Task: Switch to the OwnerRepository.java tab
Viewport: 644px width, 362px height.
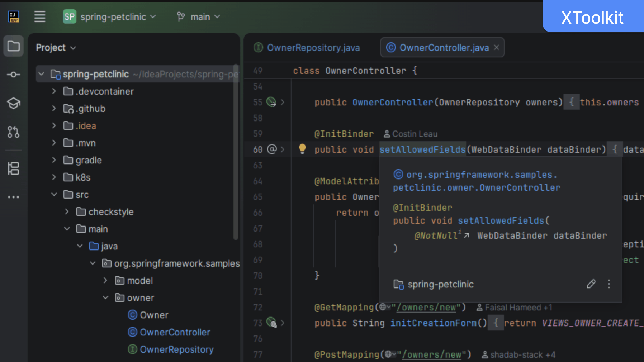Action: (313, 47)
